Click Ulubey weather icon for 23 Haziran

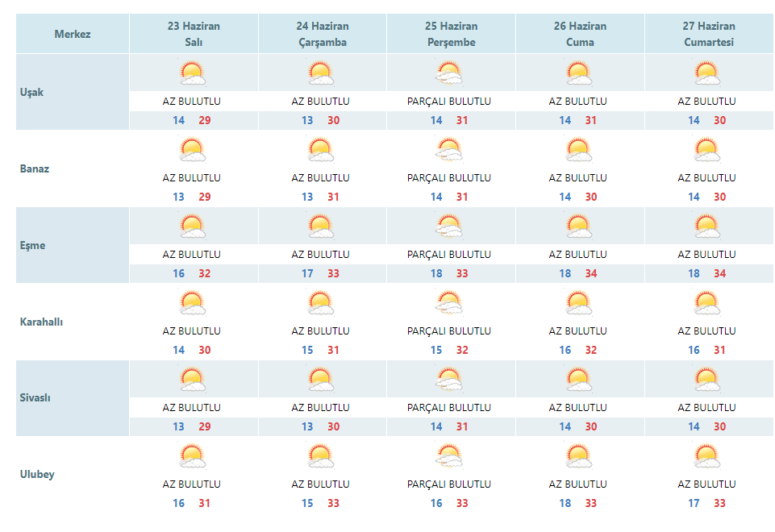(x=192, y=456)
